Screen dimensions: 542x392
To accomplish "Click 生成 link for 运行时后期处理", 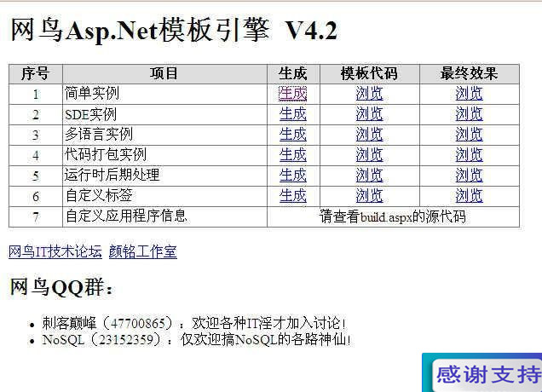I will click(293, 176).
